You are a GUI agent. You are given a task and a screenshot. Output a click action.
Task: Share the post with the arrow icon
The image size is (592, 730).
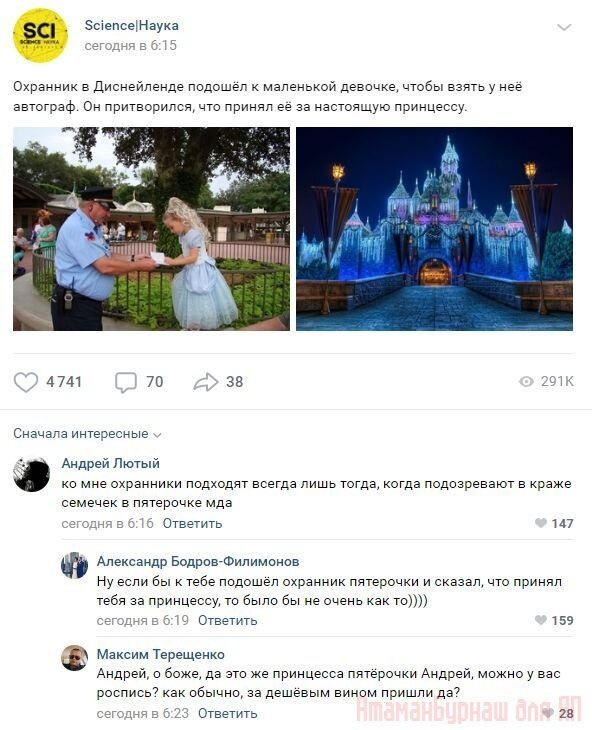[x=206, y=382]
